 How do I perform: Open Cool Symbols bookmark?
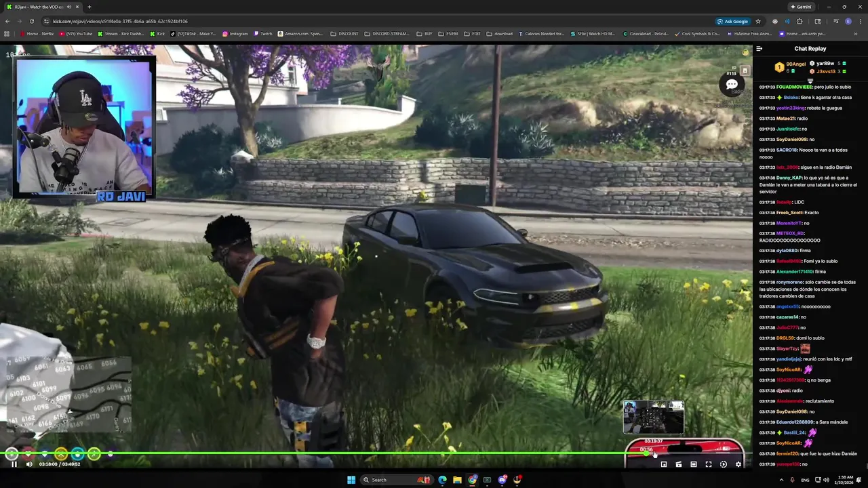coord(697,33)
